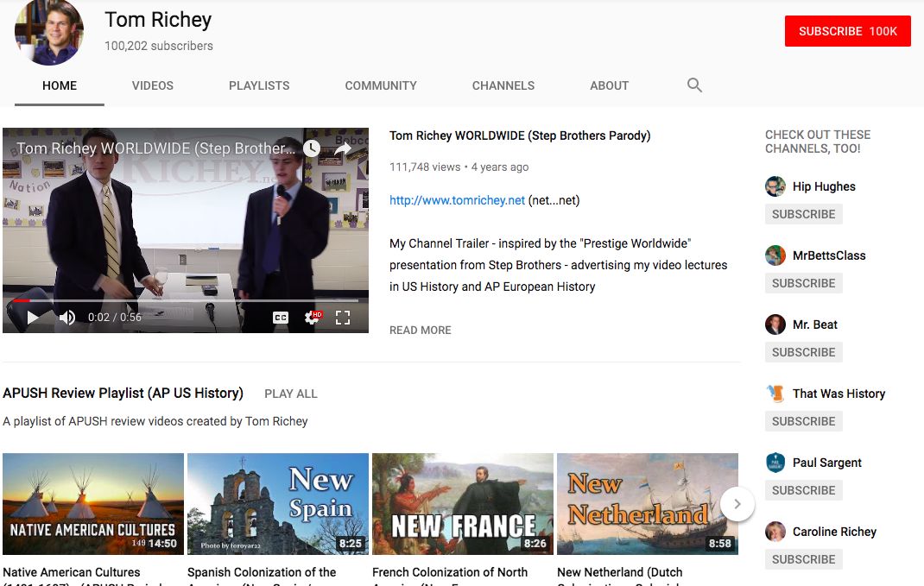This screenshot has width=924, height=586.
Task: Open video quality settings gear
Action: coord(313,318)
